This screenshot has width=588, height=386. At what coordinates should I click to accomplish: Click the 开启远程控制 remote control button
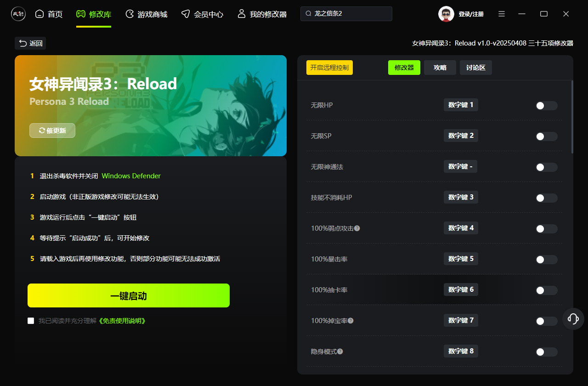(329, 68)
